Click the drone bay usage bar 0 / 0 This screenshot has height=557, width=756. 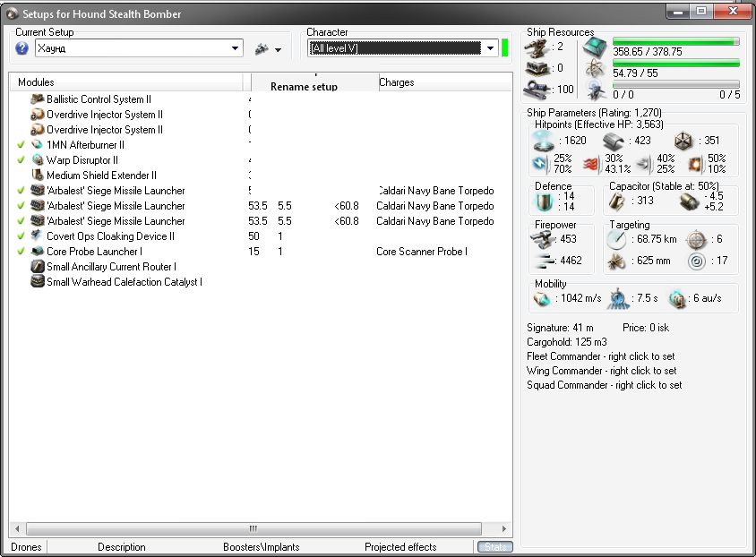pos(676,84)
